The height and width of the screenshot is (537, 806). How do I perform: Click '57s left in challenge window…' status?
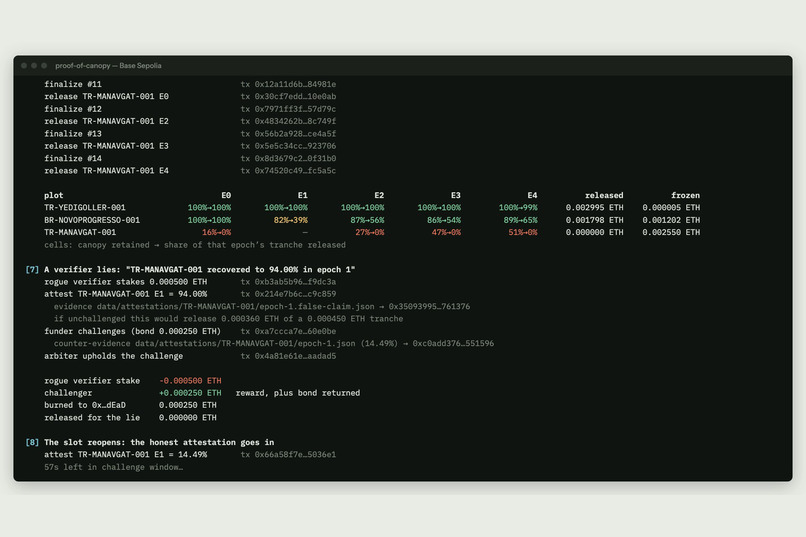pyautogui.click(x=114, y=467)
